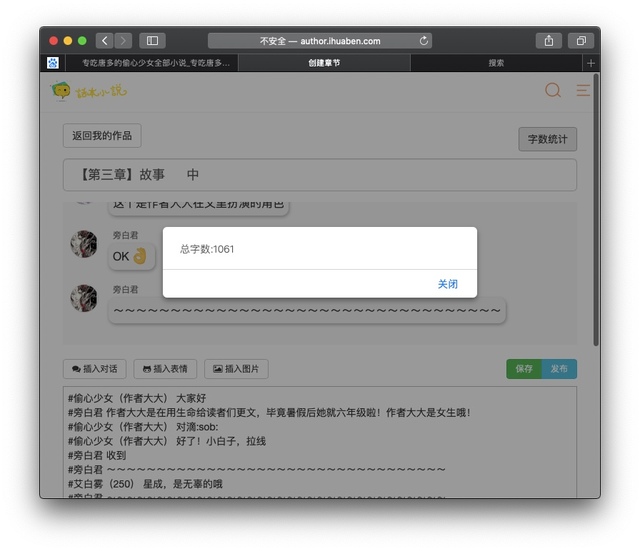
Task: Click the 插入对话 button
Action: pos(94,369)
